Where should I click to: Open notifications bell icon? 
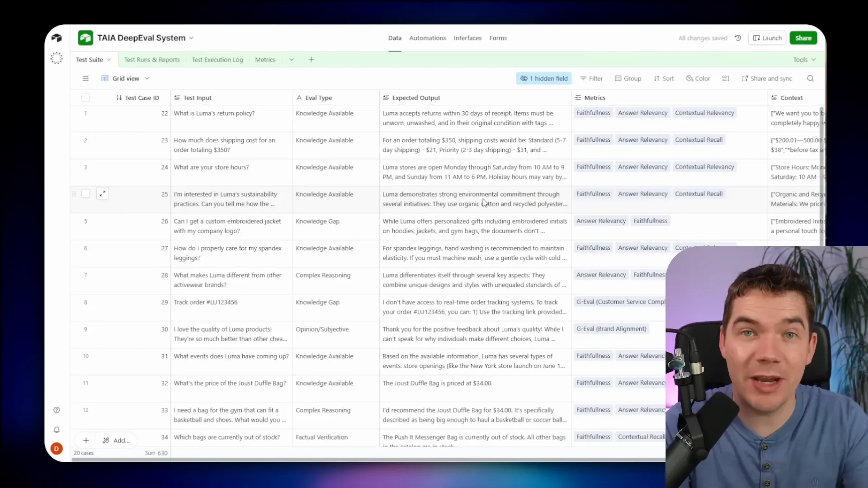(x=57, y=430)
